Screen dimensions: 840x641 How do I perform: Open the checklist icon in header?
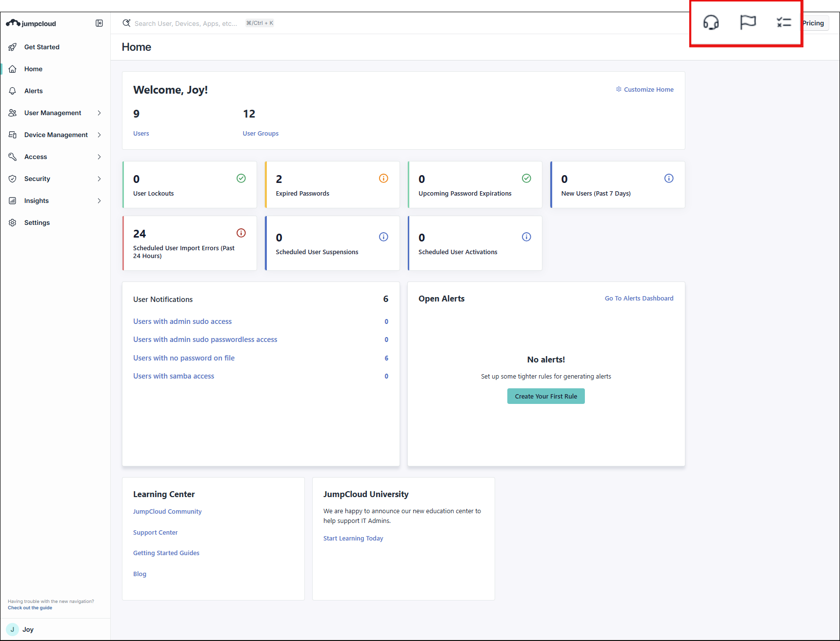[x=783, y=22]
